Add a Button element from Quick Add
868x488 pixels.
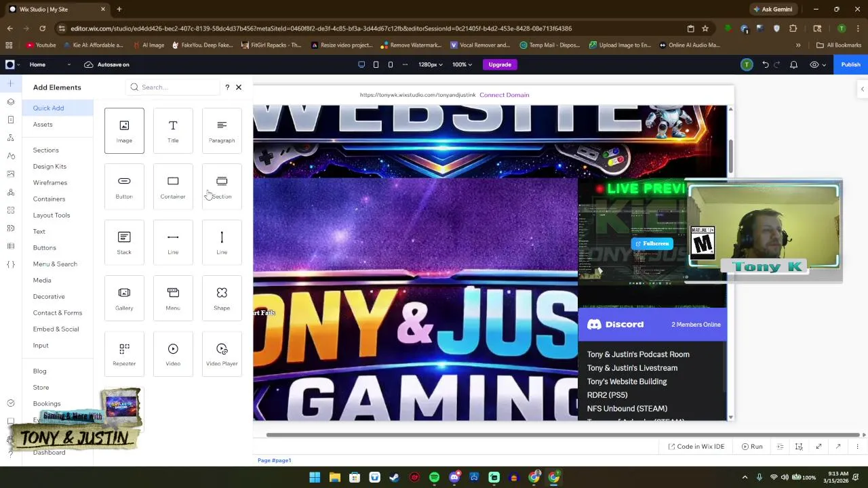(124, 186)
